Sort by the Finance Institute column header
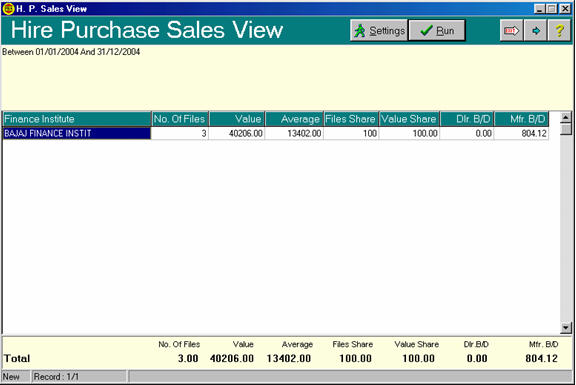Image resolution: width=576 pixels, height=385 pixels. (77, 119)
